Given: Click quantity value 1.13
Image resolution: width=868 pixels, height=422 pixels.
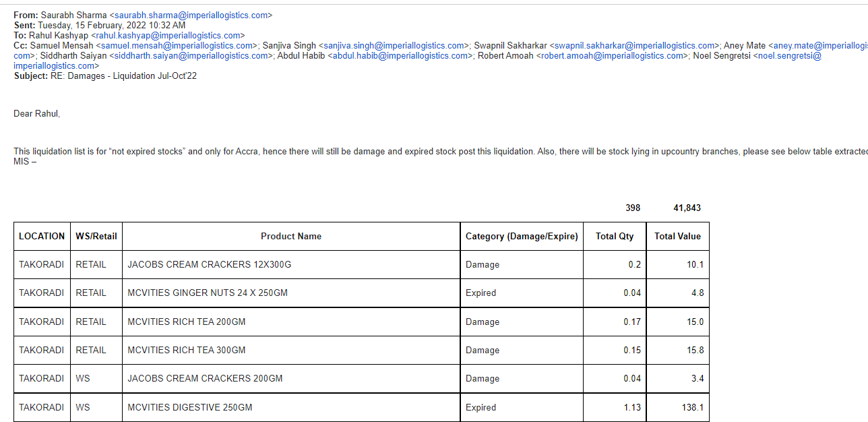Looking at the screenshot, I should [x=615, y=408].
